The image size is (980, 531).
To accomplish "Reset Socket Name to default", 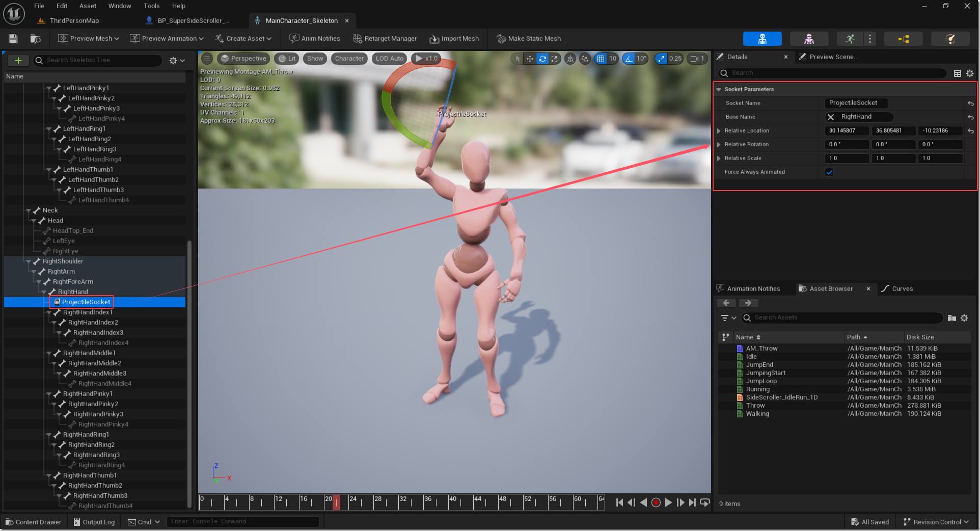I will point(971,103).
